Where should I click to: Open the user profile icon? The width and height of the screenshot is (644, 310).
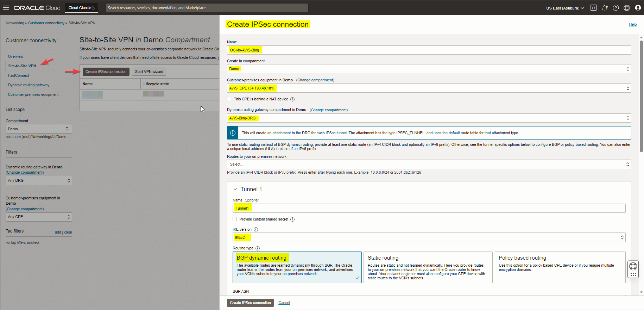(638, 8)
